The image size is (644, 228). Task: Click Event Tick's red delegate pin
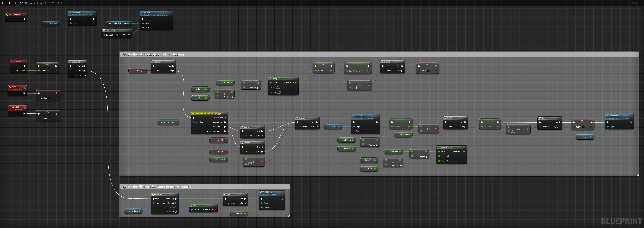pos(25,62)
